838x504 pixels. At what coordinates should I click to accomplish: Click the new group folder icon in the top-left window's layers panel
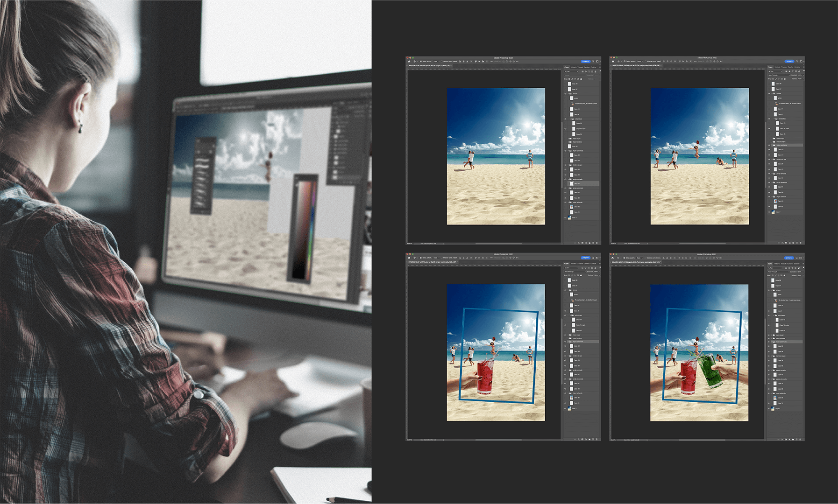click(x=589, y=243)
